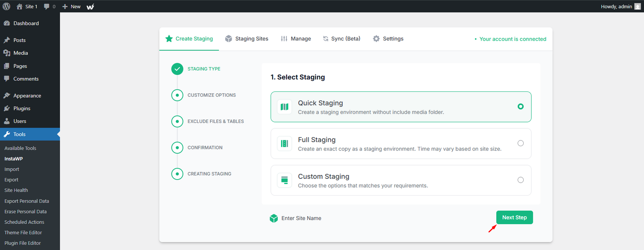Click the Manage sliders icon
The height and width of the screenshot is (250, 644).
point(284,39)
